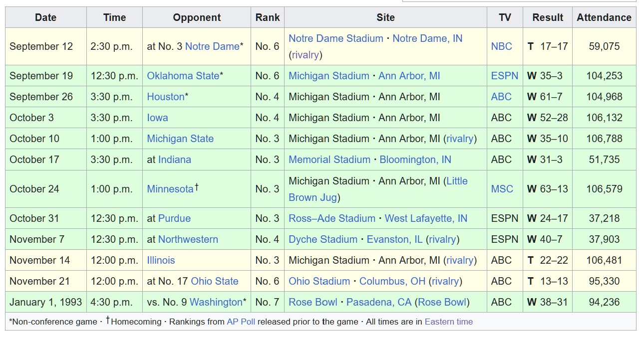Open the Oklahoma State opponent link
This screenshot has height=338, width=644.
click(183, 76)
